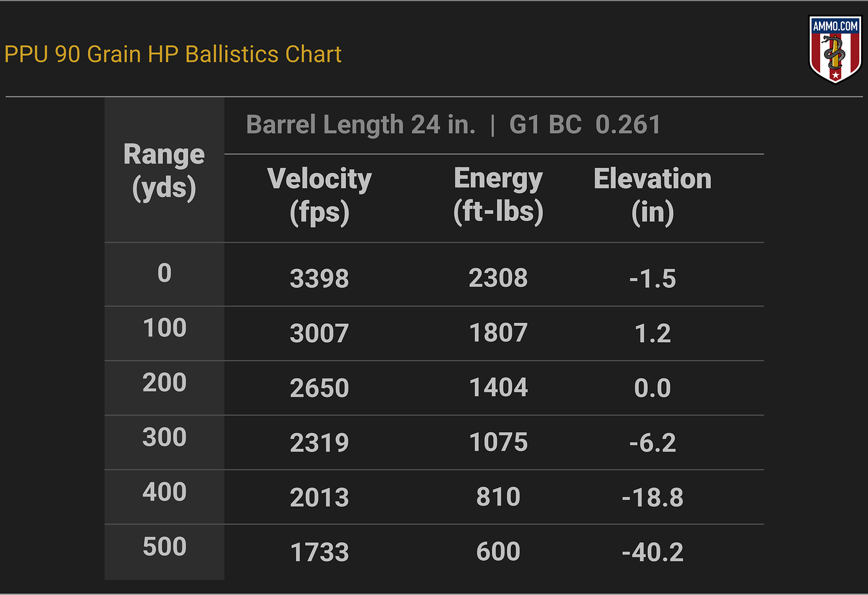Click the -40.2 elevation value
Screen dimensions: 868x595
point(653,552)
